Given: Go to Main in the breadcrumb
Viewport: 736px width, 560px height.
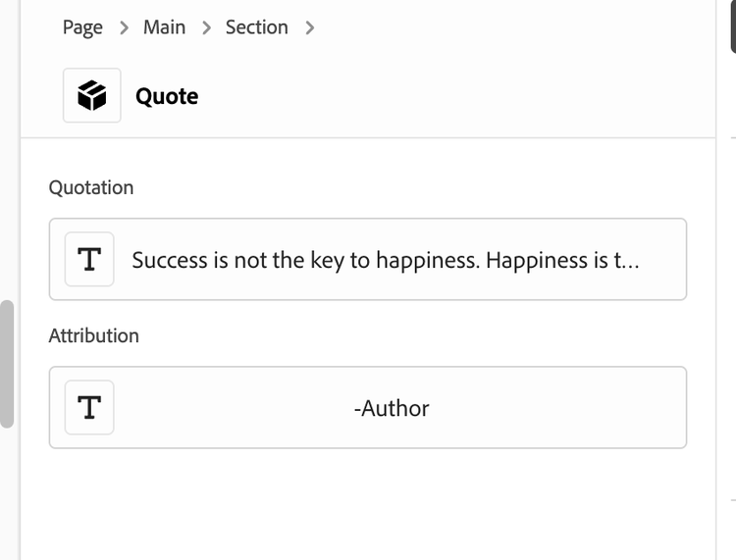Looking at the screenshot, I should click(x=164, y=27).
